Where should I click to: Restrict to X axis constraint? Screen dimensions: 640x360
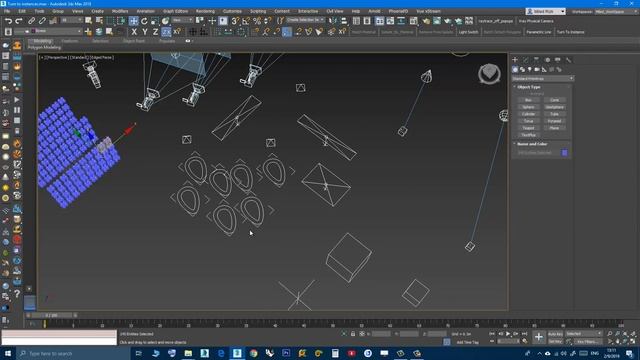pyautogui.click(x=134, y=32)
